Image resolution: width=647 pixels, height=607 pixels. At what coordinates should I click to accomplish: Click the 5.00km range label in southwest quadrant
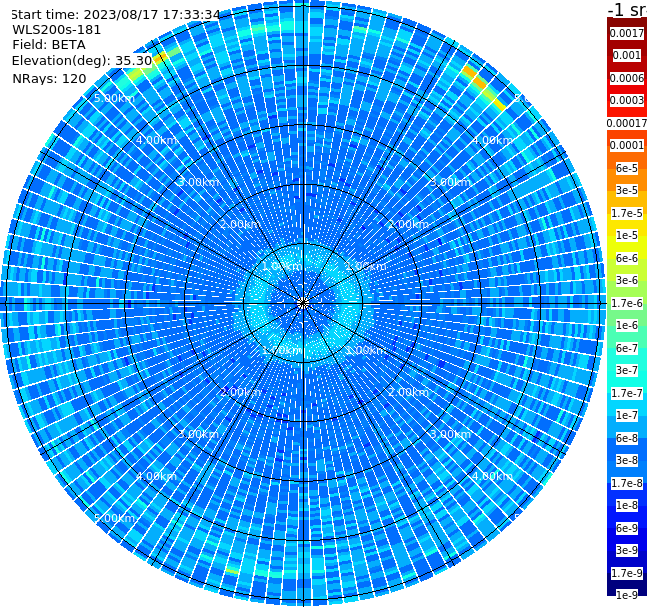pos(114,518)
